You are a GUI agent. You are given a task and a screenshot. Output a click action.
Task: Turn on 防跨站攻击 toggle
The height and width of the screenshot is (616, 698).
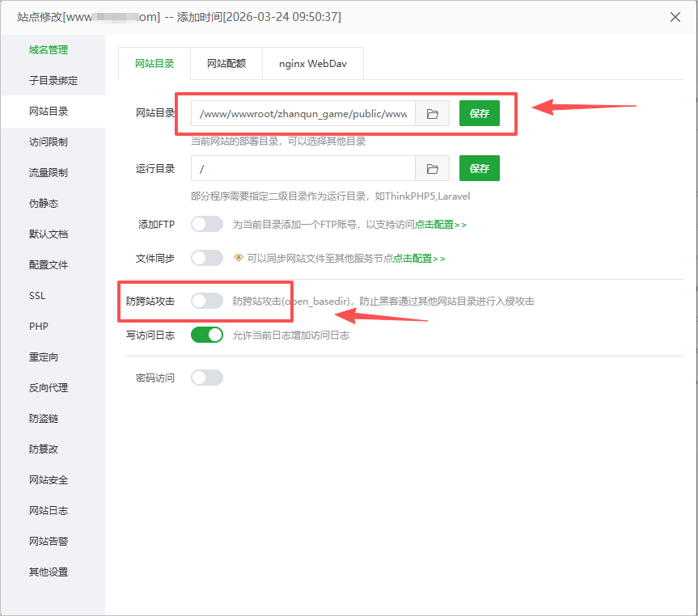coord(207,301)
